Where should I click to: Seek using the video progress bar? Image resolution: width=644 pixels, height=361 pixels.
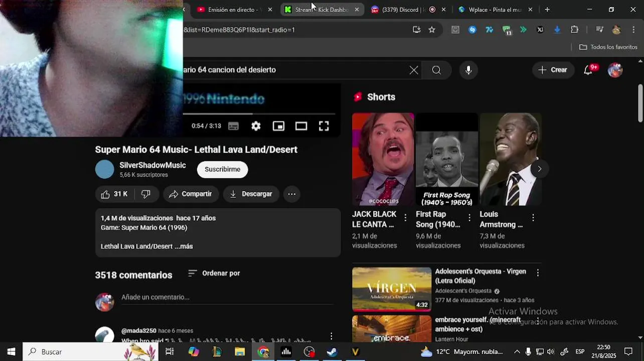259,114
